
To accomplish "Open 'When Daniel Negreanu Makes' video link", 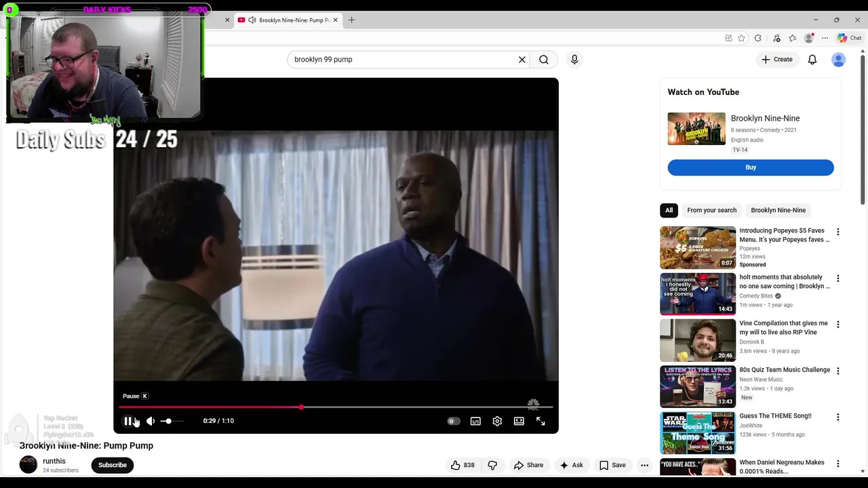I will 782,467.
